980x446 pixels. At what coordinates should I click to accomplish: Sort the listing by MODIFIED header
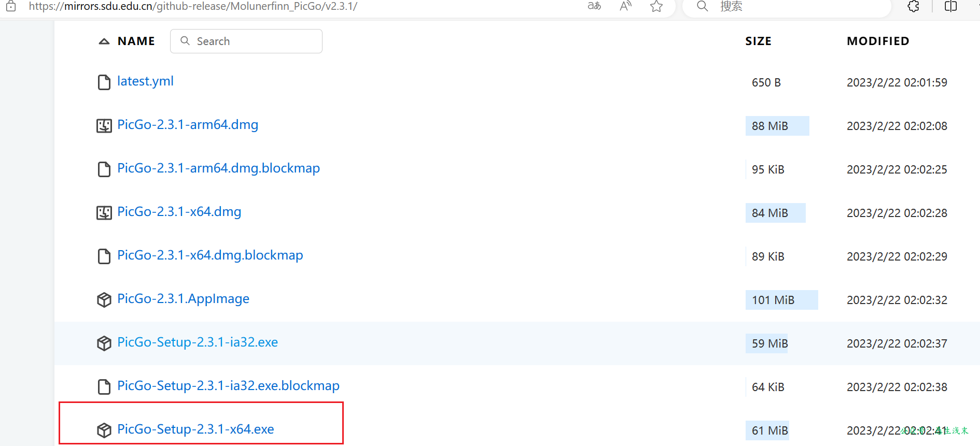click(878, 41)
